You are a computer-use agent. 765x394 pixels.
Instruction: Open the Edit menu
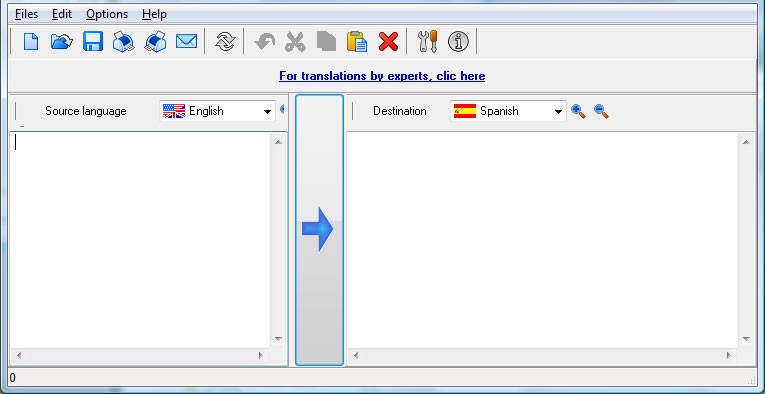point(62,14)
